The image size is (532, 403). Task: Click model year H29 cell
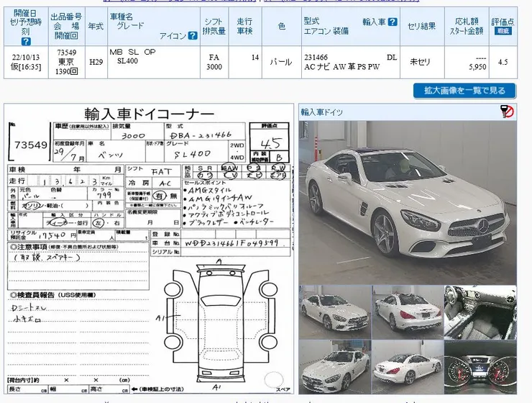(x=96, y=62)
